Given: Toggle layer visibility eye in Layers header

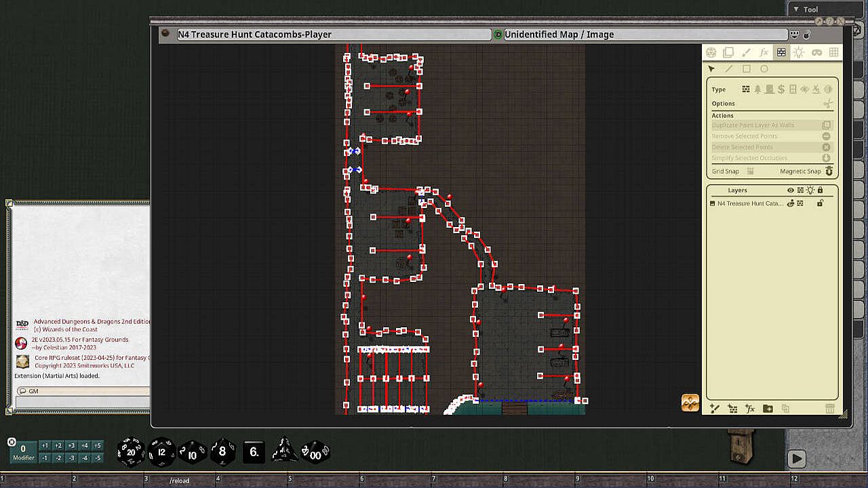Looking at the screenshot, I should [790, 190].
